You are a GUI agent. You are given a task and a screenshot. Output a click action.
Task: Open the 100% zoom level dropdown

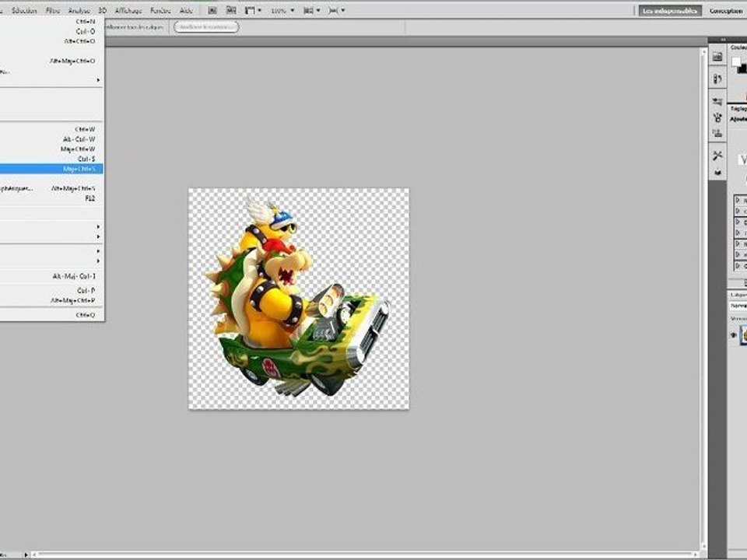tap(282, 10)
